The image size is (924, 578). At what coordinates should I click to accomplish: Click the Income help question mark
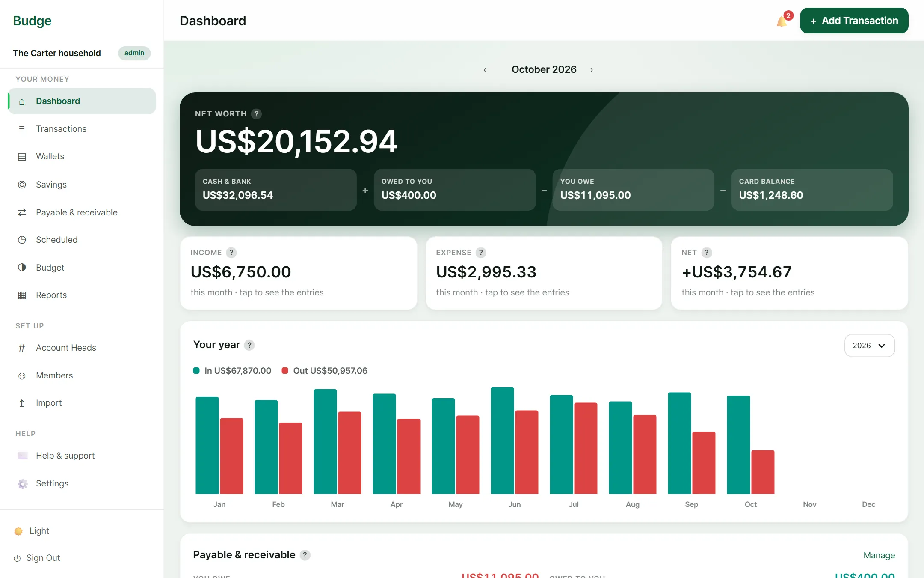[231, 253]
